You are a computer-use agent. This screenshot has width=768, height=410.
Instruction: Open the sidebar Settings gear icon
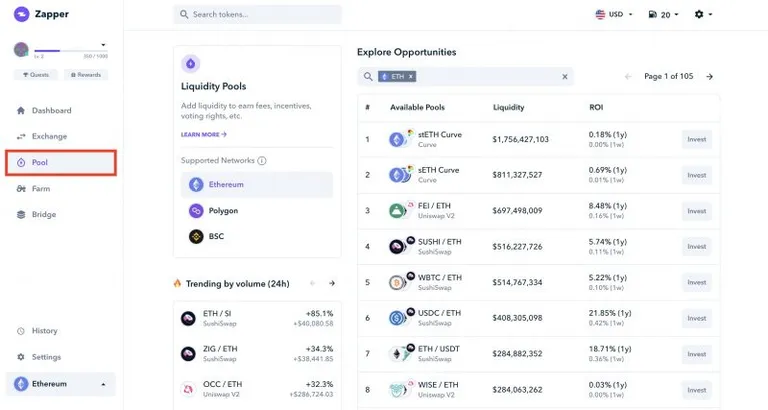(x=21, y=357)
